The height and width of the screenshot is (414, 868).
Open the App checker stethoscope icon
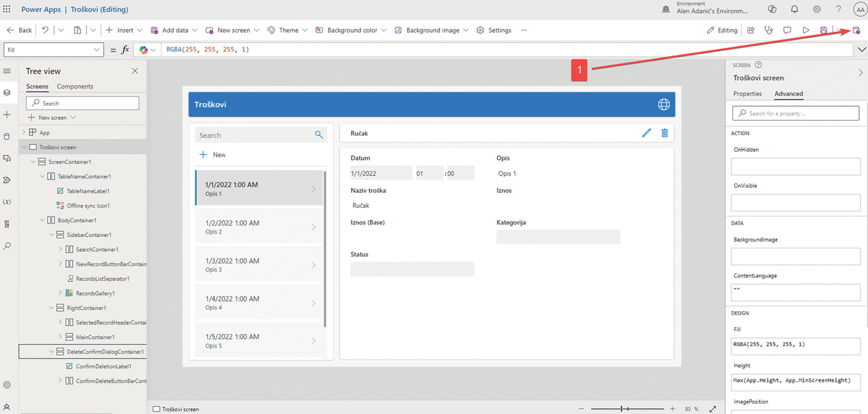pos(768,30)
